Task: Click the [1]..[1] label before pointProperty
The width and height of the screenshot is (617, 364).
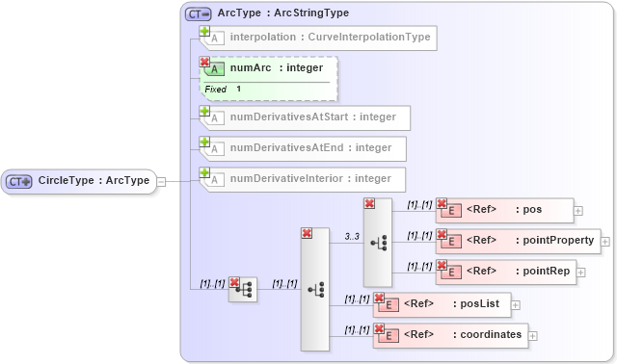Action: 420,236
